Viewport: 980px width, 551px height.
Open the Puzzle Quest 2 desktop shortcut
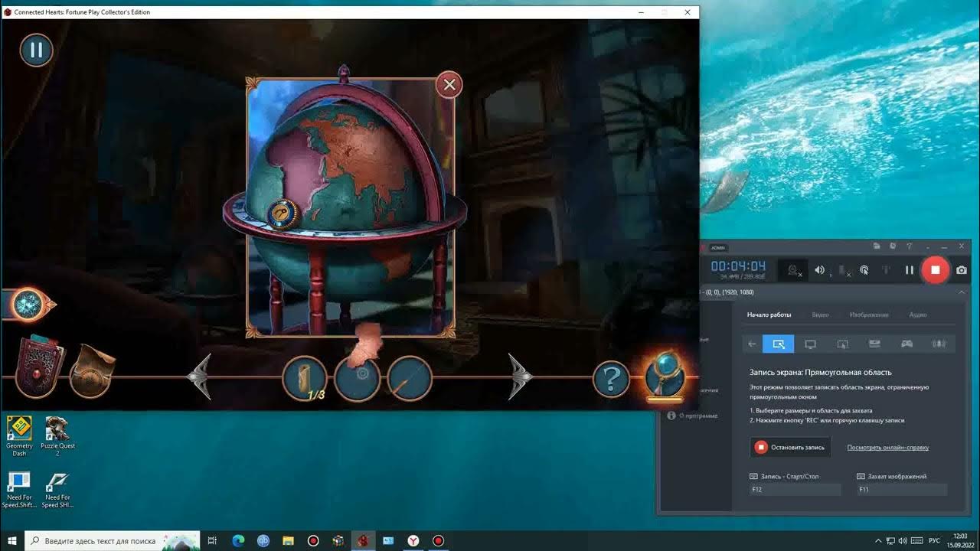57,435
